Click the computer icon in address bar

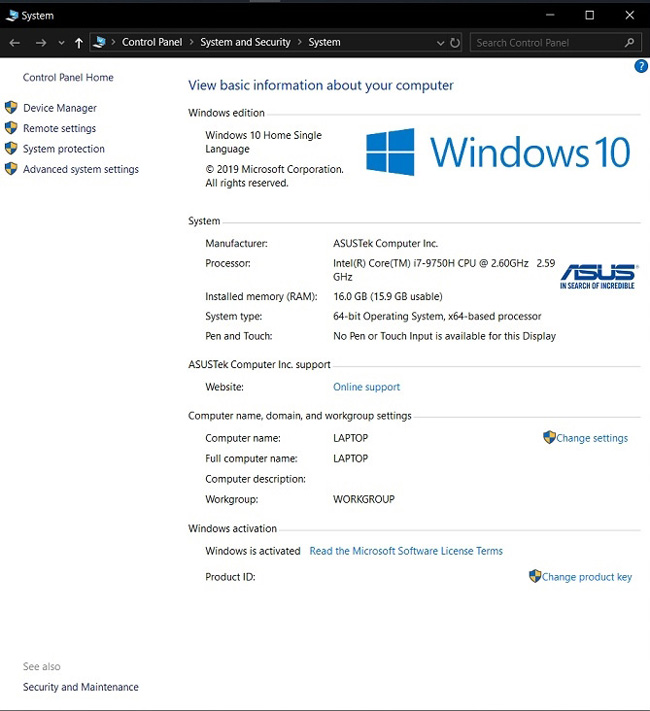(x=99, y=42)
